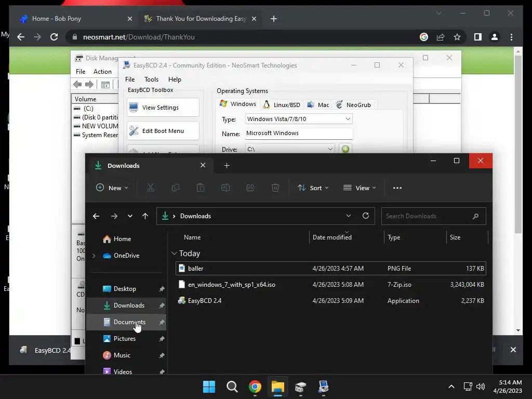This screenshot has width=532, height=399.
Task: Open the Chrome profile avatar icon
Action: pos(495,37)
